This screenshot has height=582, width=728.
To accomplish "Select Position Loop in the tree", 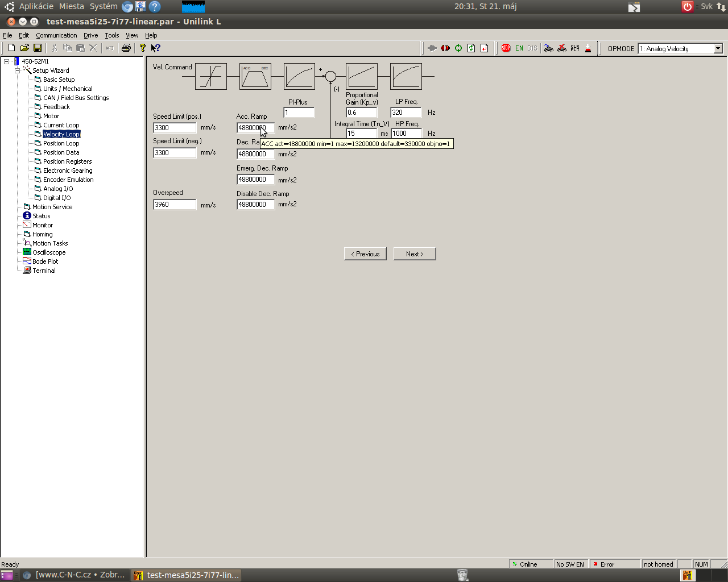I will click(61, 143).
